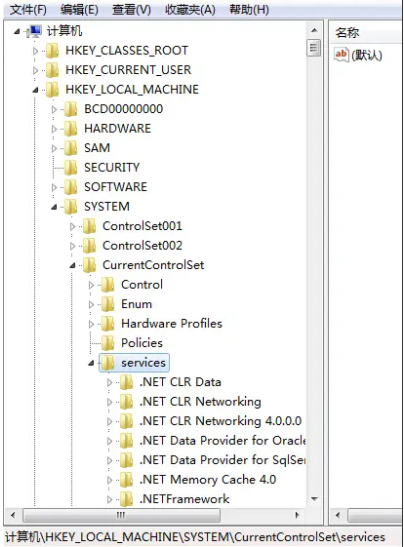Collapse the CurrentControlSet arrow
Screen dimensions: 404x547
pyautogui.click(x=73, y=266)
